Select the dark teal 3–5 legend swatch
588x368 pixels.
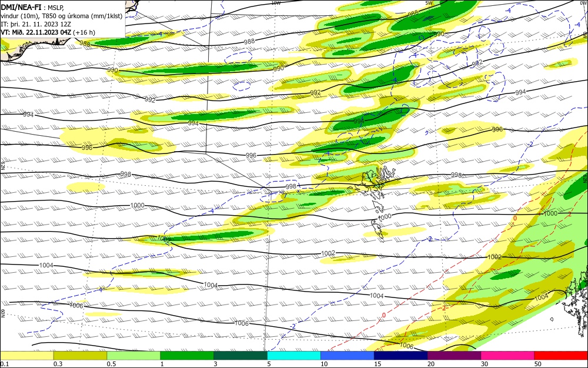tap(240, 356)
